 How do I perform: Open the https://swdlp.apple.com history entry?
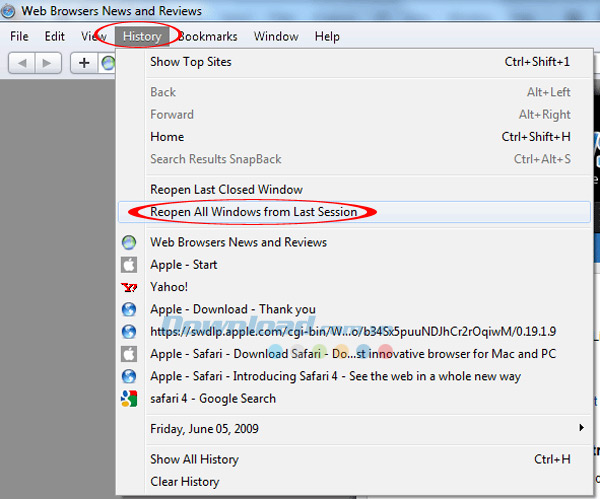(x=354, y=332)
